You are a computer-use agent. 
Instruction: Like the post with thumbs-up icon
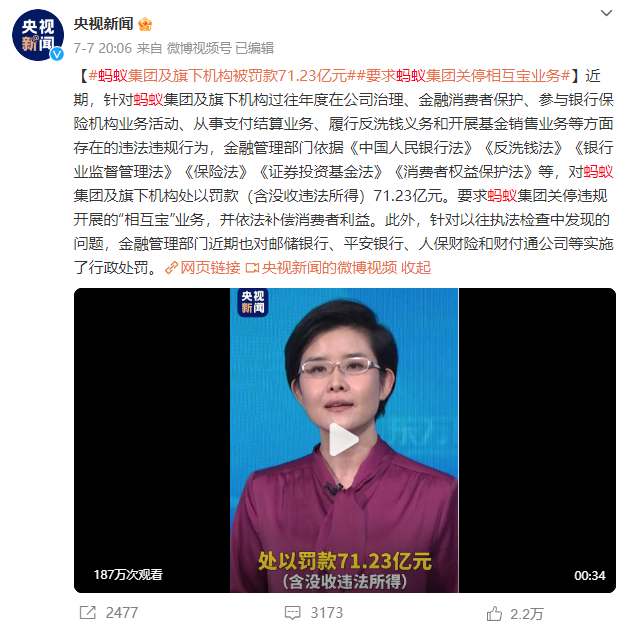coord(494,613)
